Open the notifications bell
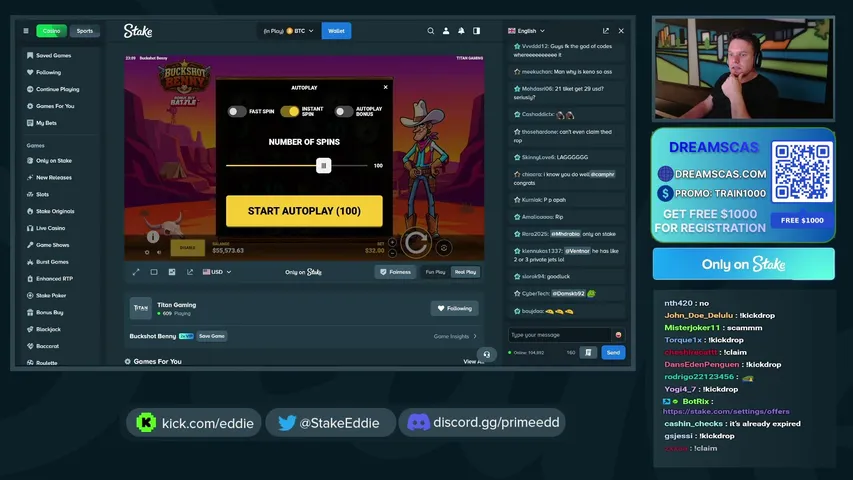 461,31
